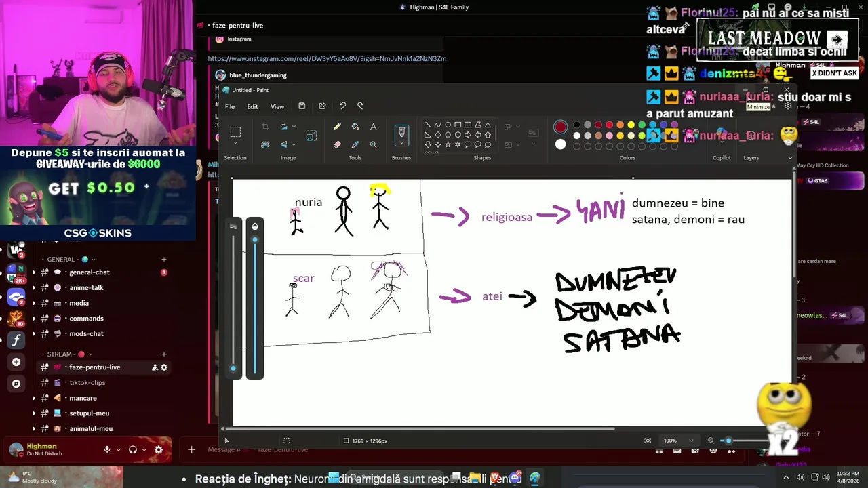Click Add a Server plus icon
868x488 pixels.
(16, 362)
